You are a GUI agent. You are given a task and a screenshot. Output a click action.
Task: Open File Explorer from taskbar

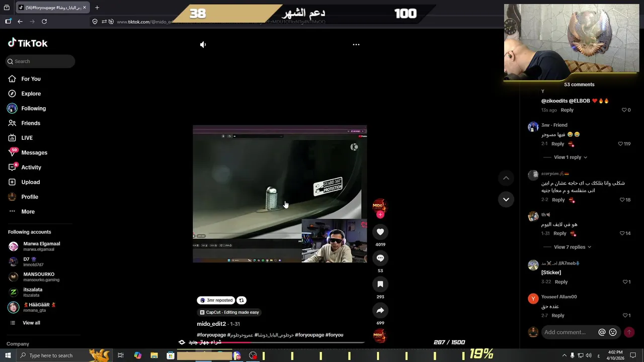point(154,355)
